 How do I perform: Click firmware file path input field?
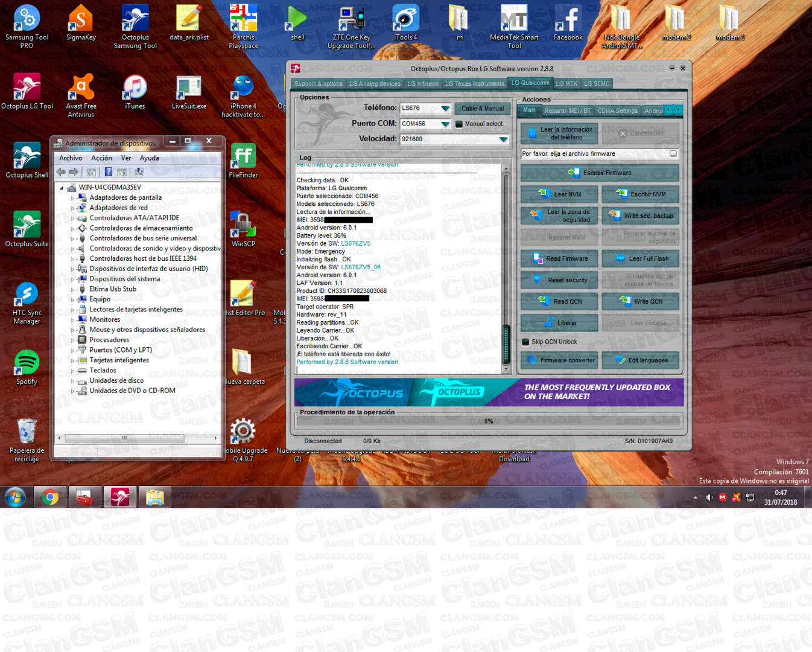click(x=594, y=154)
